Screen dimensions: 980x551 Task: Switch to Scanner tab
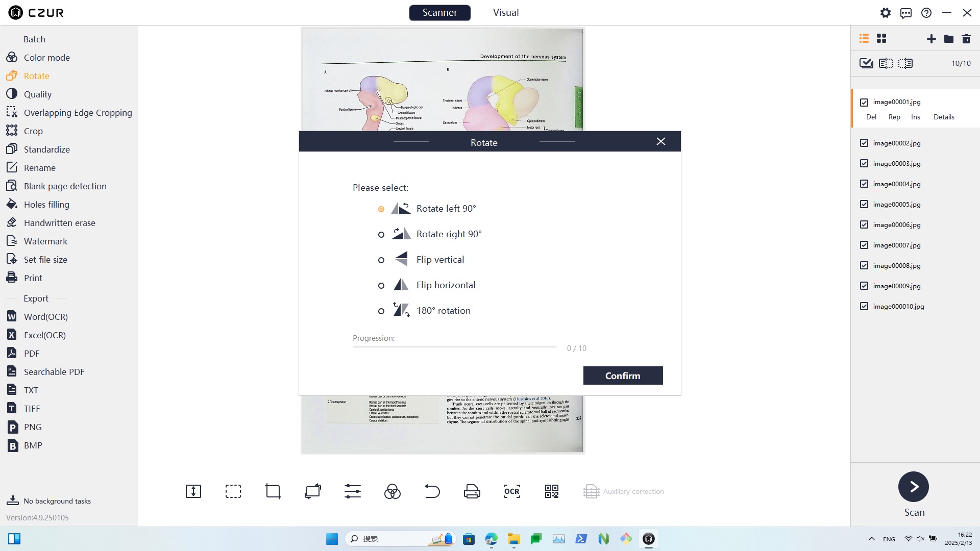point(440,12)
